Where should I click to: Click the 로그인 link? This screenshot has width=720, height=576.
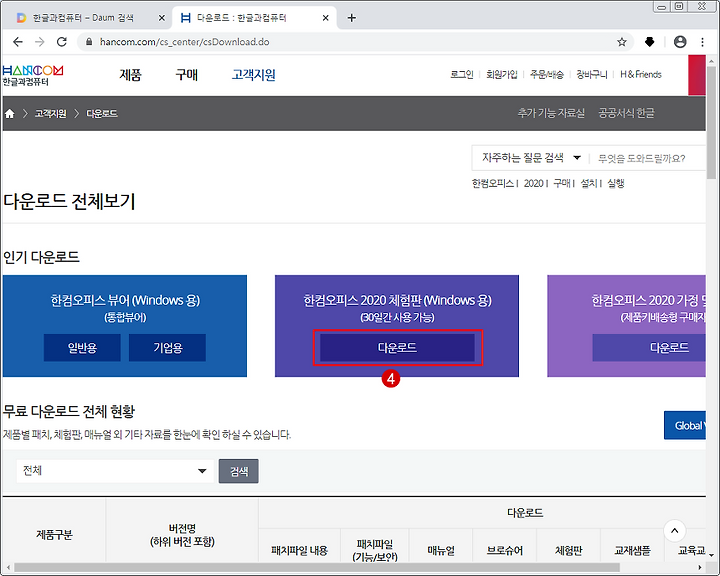point(462,74)
